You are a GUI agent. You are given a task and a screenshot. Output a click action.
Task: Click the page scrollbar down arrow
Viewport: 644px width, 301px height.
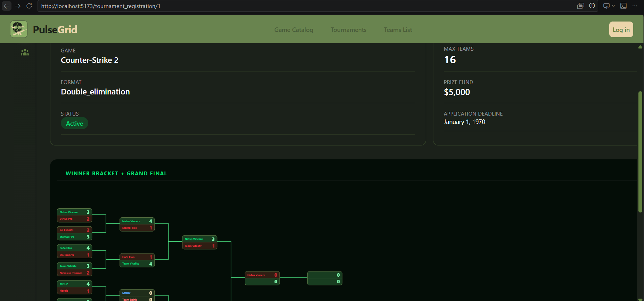pyautogui.click(x=640, y=299)
